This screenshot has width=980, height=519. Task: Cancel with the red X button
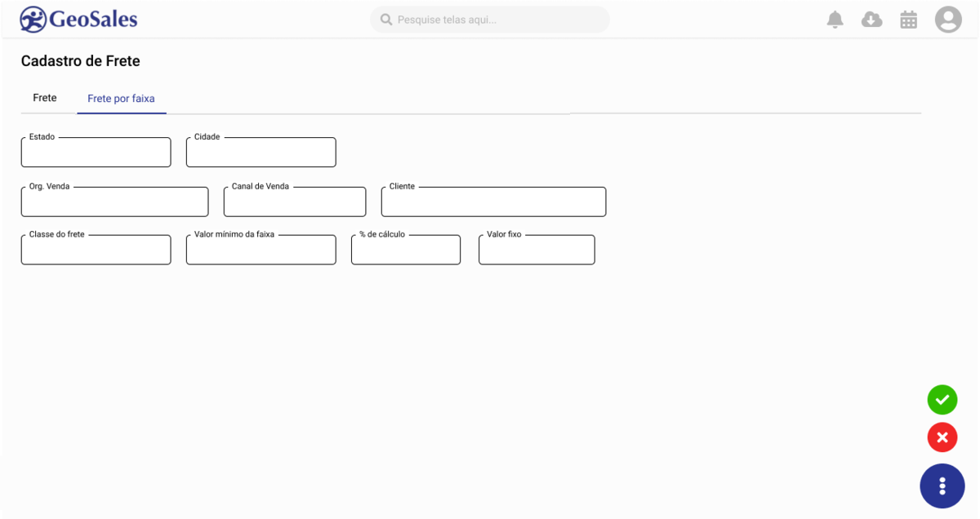click(942, 437)
